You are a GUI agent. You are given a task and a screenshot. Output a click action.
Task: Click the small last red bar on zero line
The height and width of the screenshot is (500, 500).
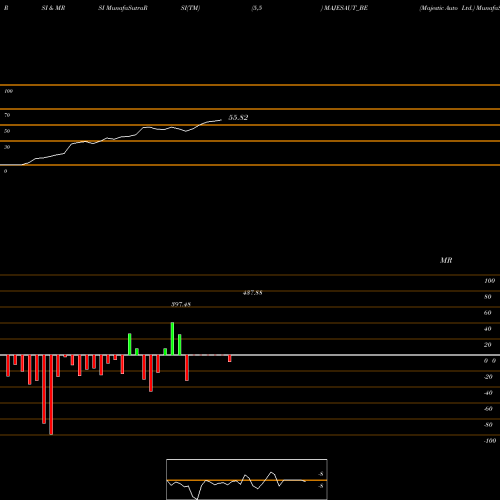click(x=230, y=358)
